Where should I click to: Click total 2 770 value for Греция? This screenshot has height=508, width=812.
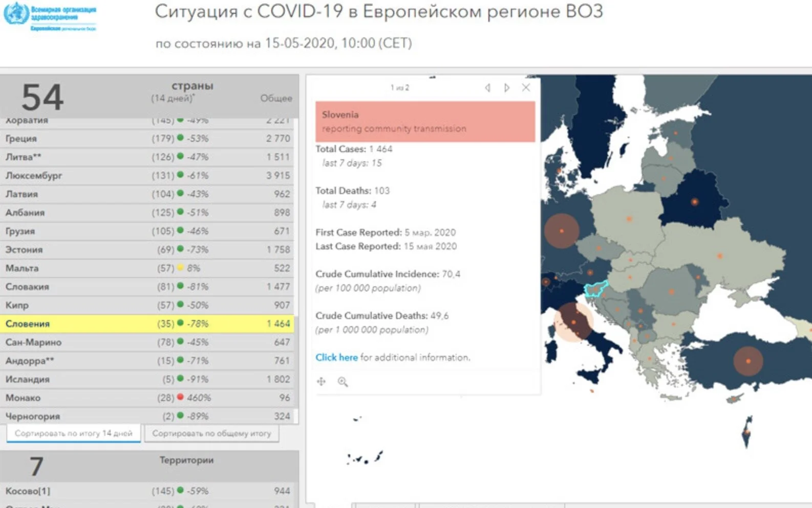(278, 138)
